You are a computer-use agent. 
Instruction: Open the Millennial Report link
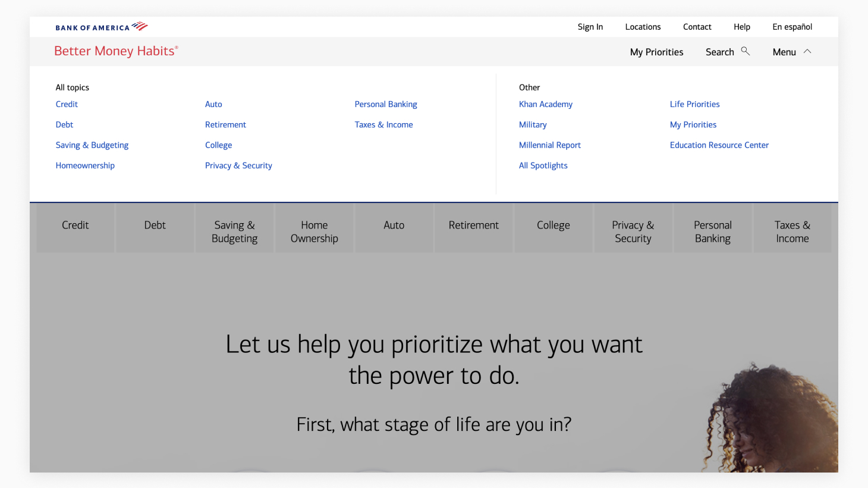[549, 145]
